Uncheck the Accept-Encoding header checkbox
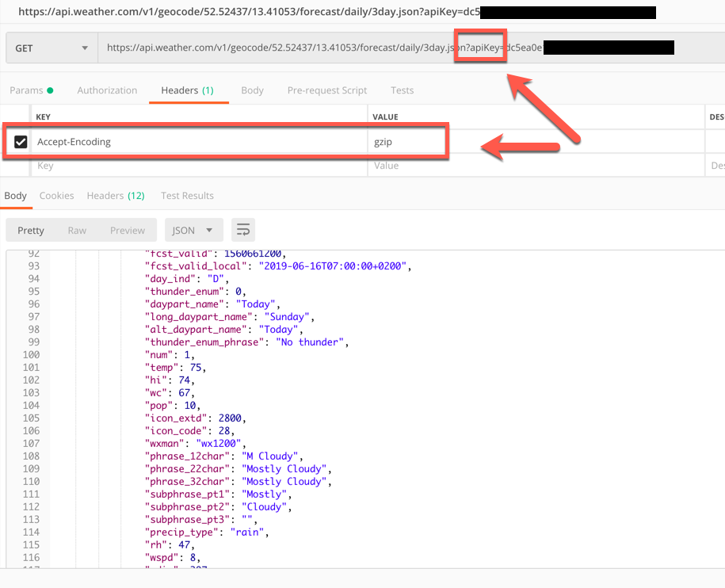 (21, 142)
